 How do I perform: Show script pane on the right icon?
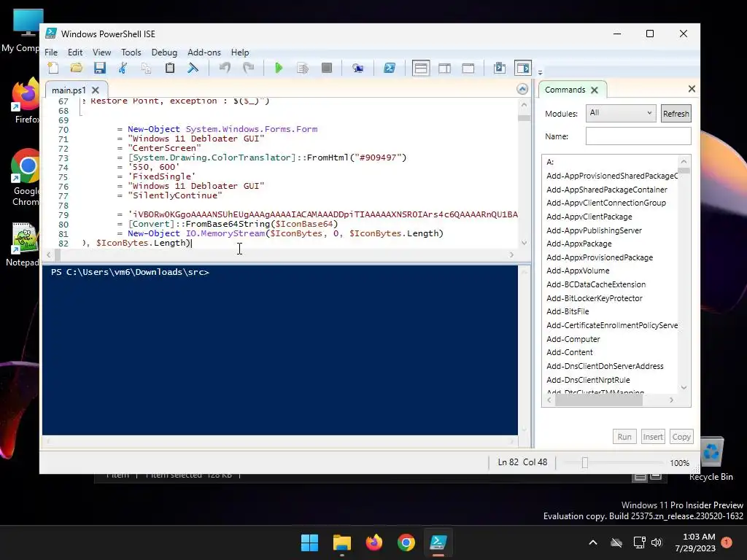click(x=444, y=68)
